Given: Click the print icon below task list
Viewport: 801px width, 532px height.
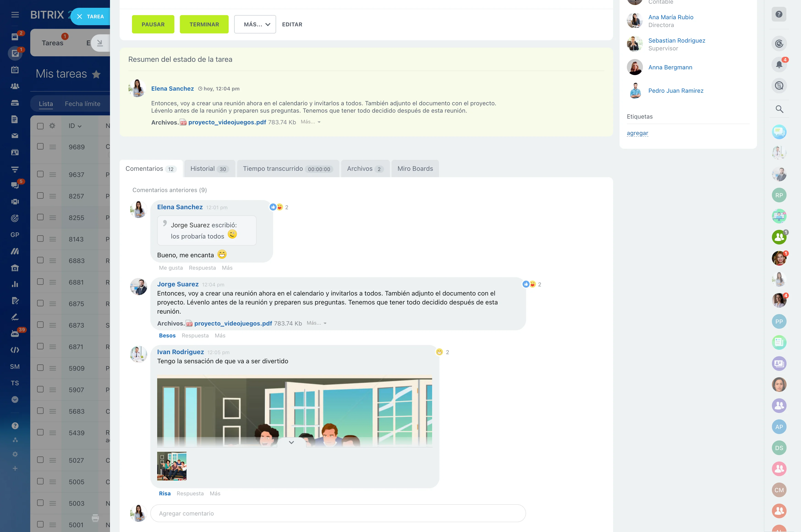Looking at the screenshot, I should pos(95,518).
